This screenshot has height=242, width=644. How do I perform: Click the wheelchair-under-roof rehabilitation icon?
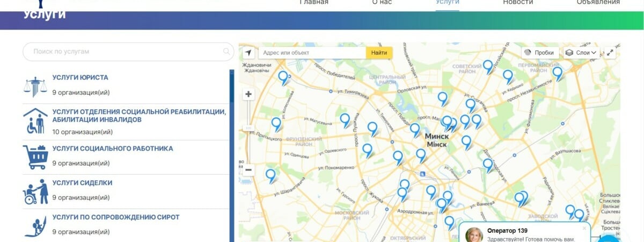(x=35, y=121)
